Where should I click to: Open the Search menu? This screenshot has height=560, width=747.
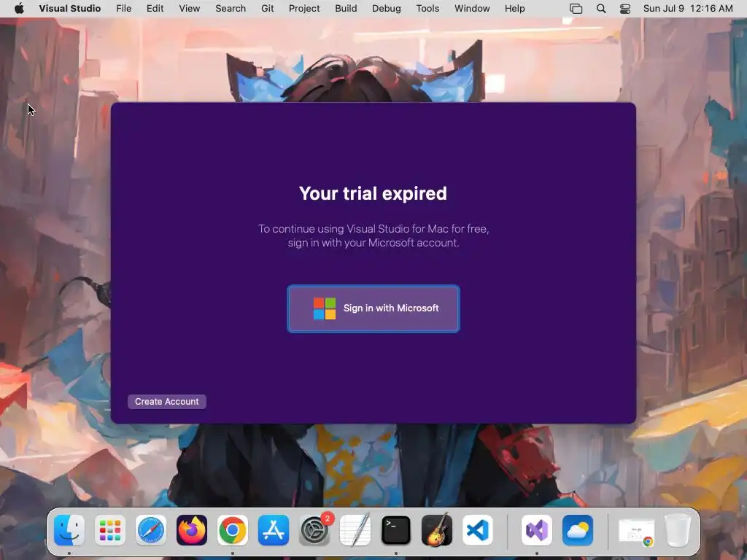coord(231,8)
